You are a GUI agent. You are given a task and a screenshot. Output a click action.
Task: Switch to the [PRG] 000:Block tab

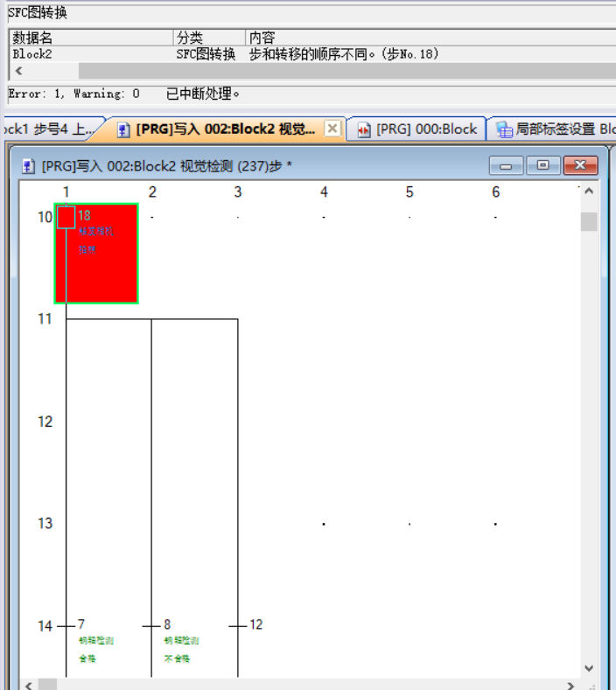point(416,129)
